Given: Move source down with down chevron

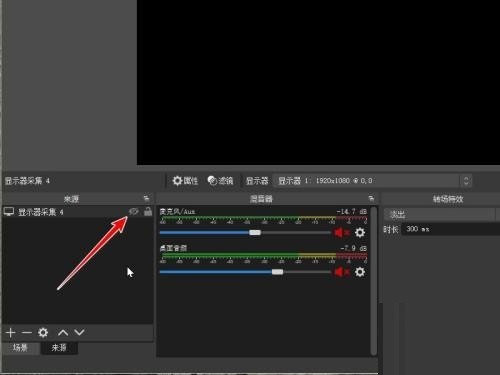Looking at the screenshot, I should (79, 332).
